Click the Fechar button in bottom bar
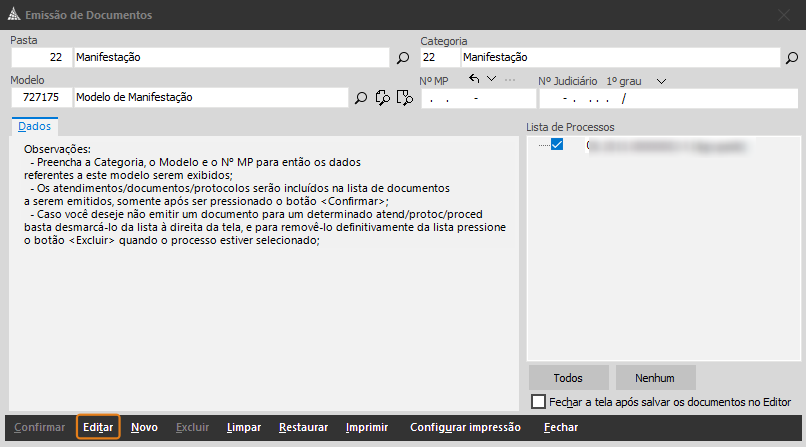Image resolution: width=806 pixels, height=447 pixels. point(561,427)
